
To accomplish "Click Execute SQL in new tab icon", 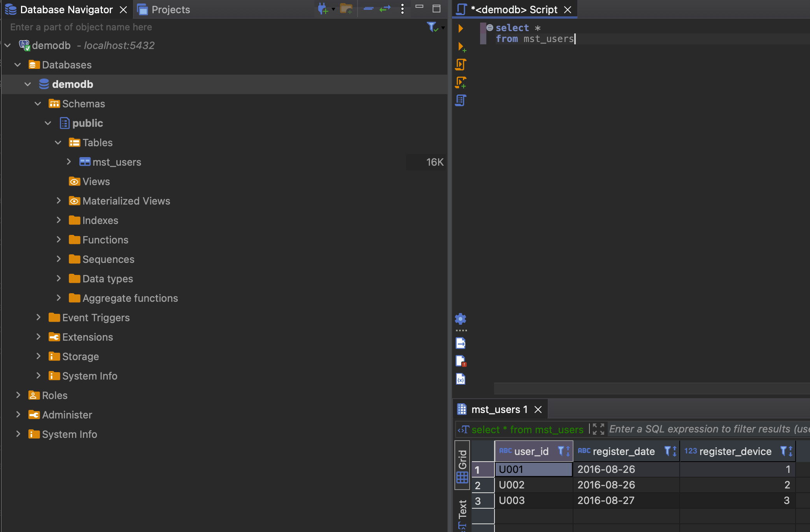I will coord(461,47).
